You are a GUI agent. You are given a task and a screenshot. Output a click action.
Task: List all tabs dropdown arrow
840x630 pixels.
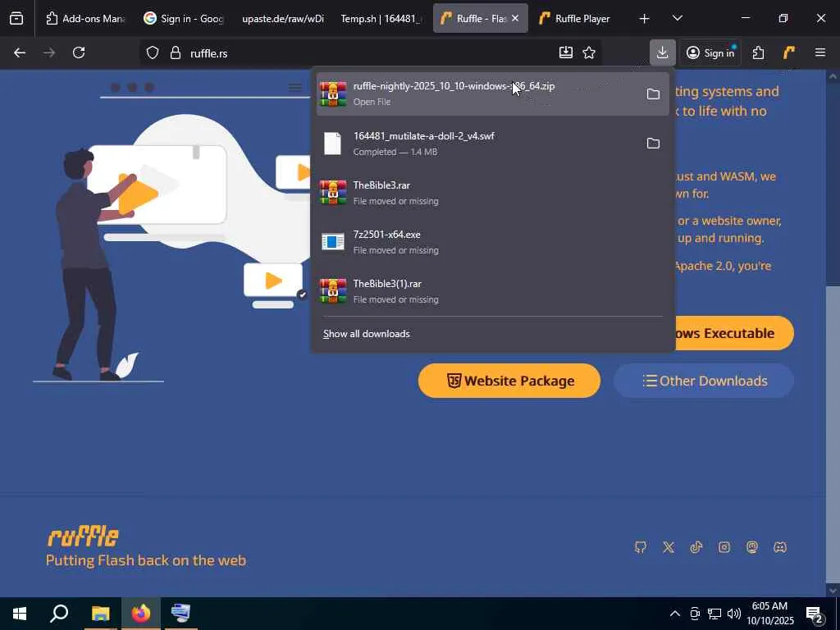(677, 18)
